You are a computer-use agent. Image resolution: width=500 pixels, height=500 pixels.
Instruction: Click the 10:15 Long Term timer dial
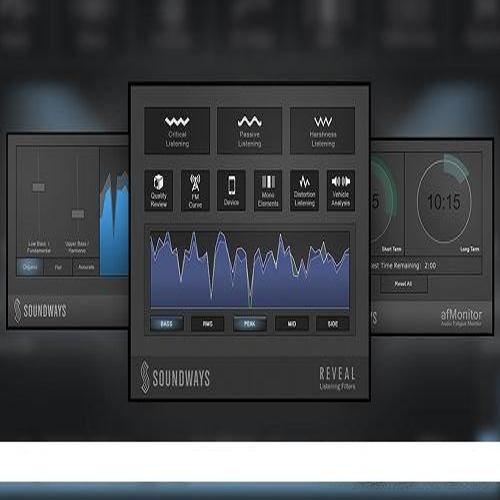(444, 202)
